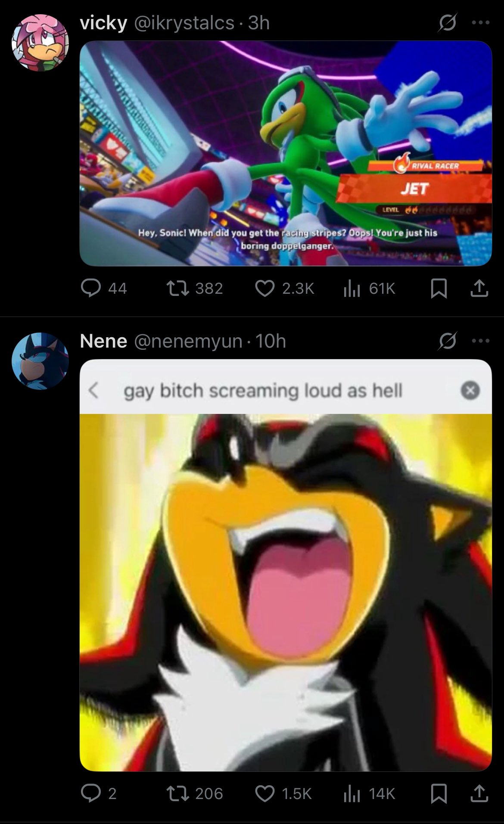Visit the @nenemyun handle link

pyautogui.click(x=188, y=341)
